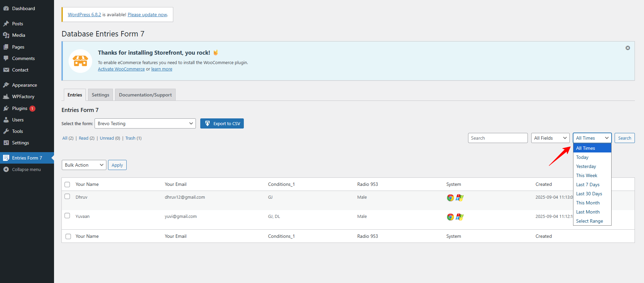The width and height of the screenshot is (644, 283).
Task: Click the Export to CSV button
Action: [222, 123]
